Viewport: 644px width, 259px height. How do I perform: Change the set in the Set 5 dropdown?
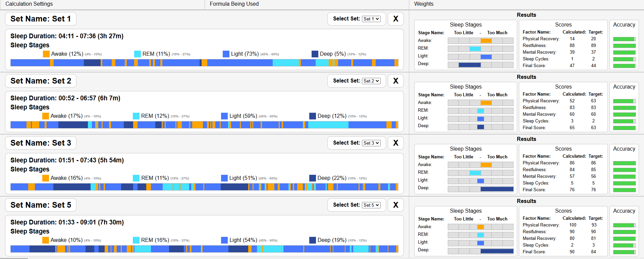pyautogui.click(x=371, y=205)
